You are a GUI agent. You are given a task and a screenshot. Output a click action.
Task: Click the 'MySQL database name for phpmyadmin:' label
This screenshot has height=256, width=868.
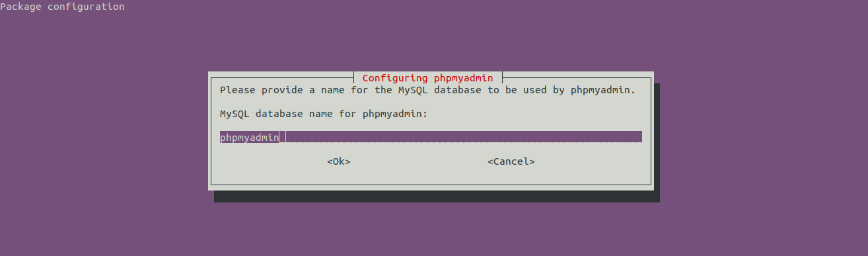pyautogui.click(x=324, y=114)
